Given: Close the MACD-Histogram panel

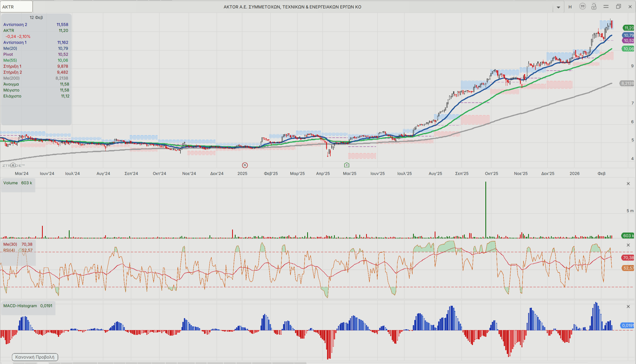Looking at the screenshot, I should (628, 306).
